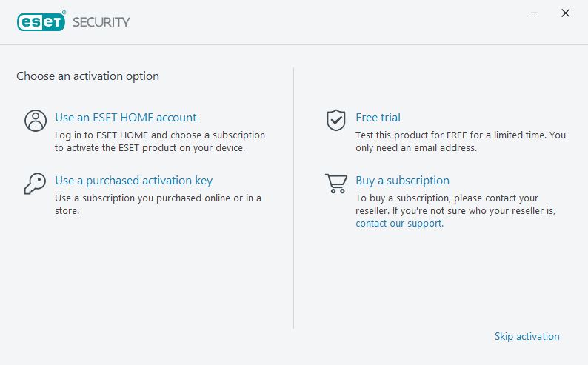Image resolution: width=588 pixels, height=365 pixels.
Task: Click the key icon for activation key
Action: pos(35,184)
